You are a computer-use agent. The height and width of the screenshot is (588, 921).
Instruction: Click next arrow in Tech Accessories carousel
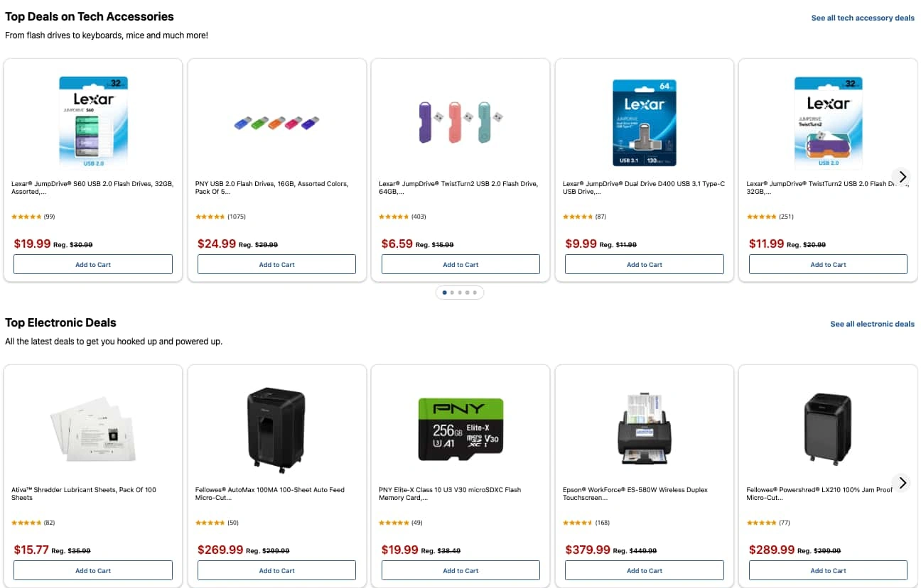pos(902,177)
